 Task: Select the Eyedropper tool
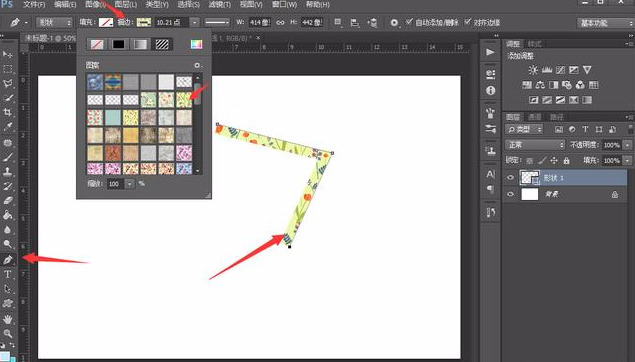point(8,127)
